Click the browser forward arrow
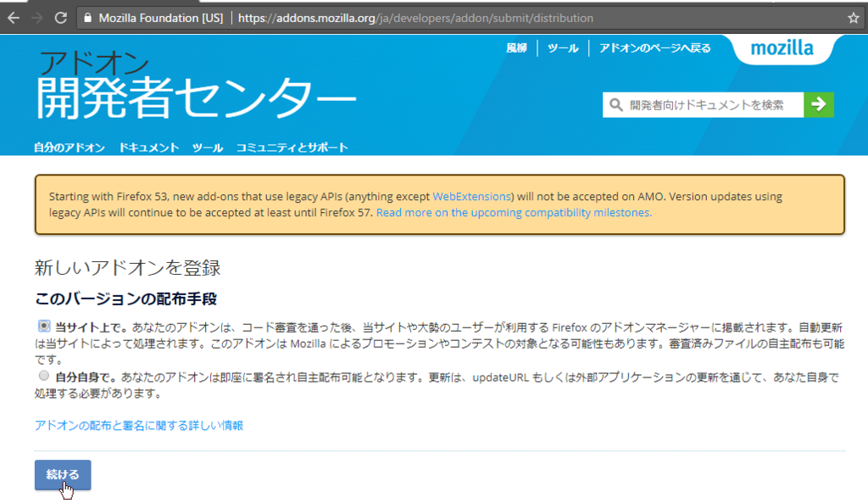 37,18
